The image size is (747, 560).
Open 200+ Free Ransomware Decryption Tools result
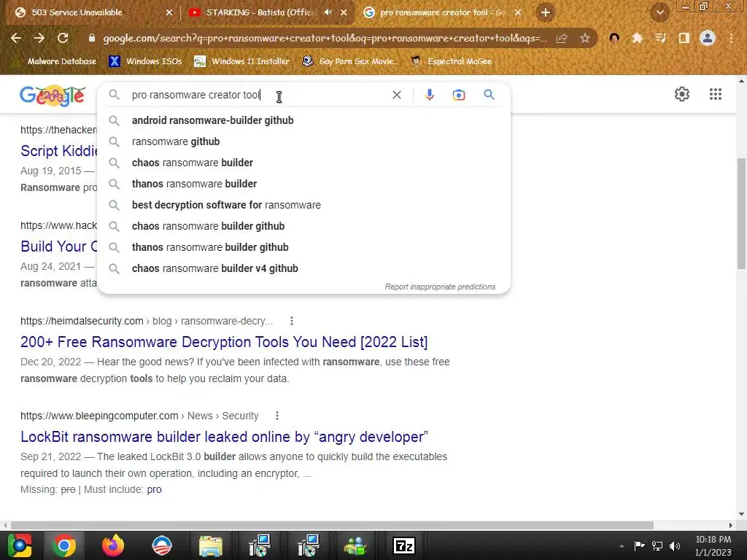pos(224,342)
